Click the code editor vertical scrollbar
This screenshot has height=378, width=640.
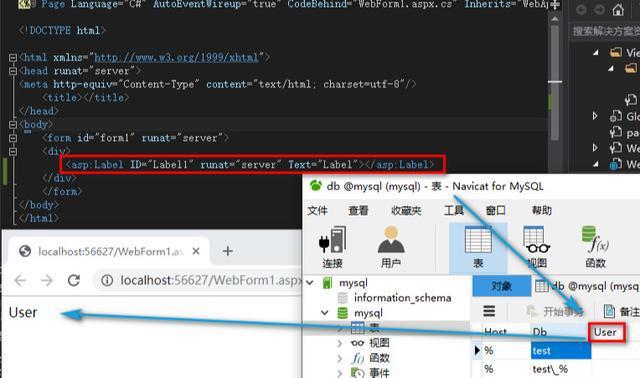click(x=555, y=82)
